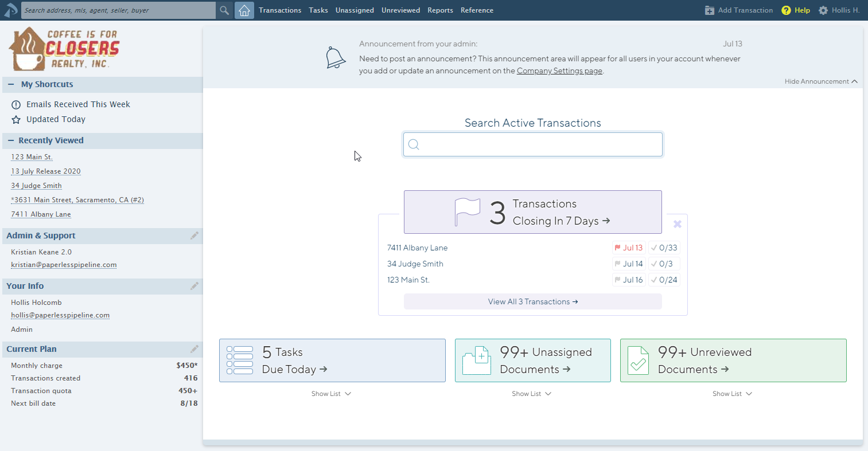Click the Unreviewed Documents checkmark icon
868x451 pixels.
coord(638,360)
